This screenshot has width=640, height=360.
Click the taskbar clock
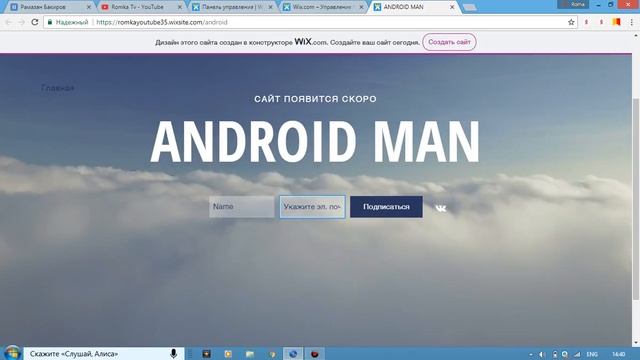pyautogui.click(x=618, y=354)
